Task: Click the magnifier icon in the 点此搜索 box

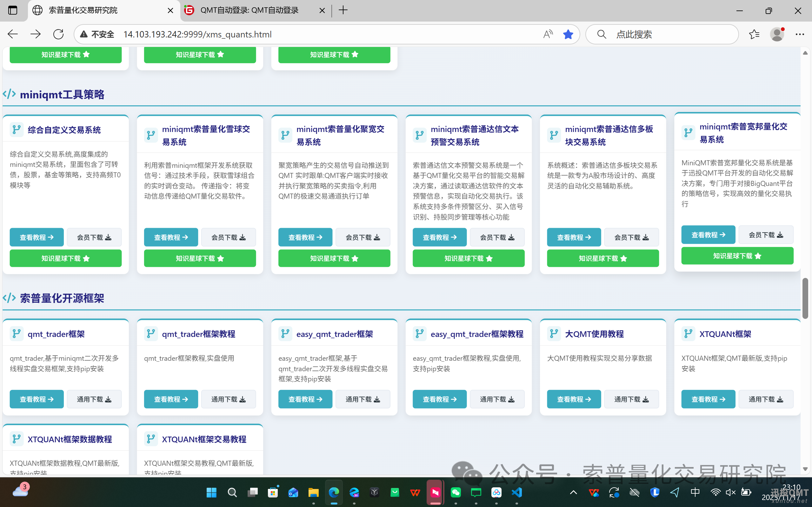Action: pos(601,34)
